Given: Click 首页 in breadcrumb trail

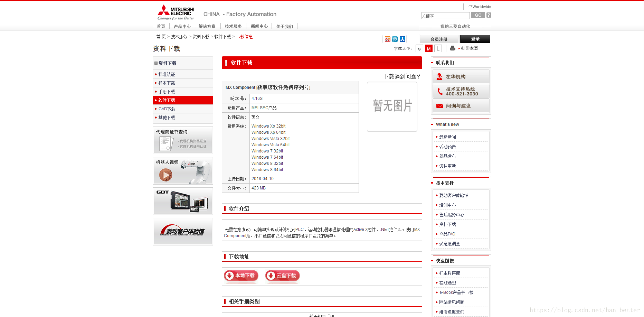Looking at the screenshot, I should click(x=161, y=37).
